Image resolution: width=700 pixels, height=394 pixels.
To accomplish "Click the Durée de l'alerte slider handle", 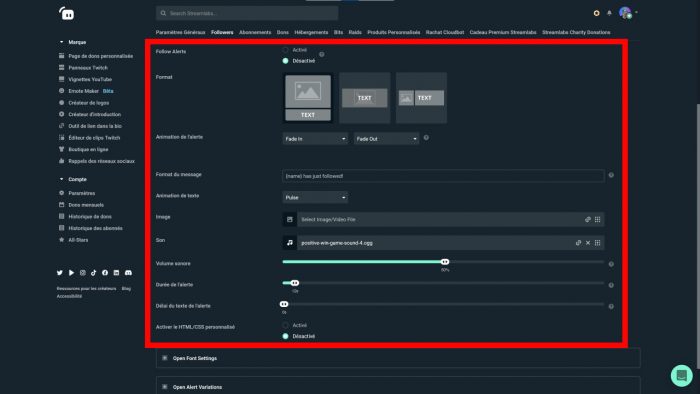I will (x=295, y=283).
